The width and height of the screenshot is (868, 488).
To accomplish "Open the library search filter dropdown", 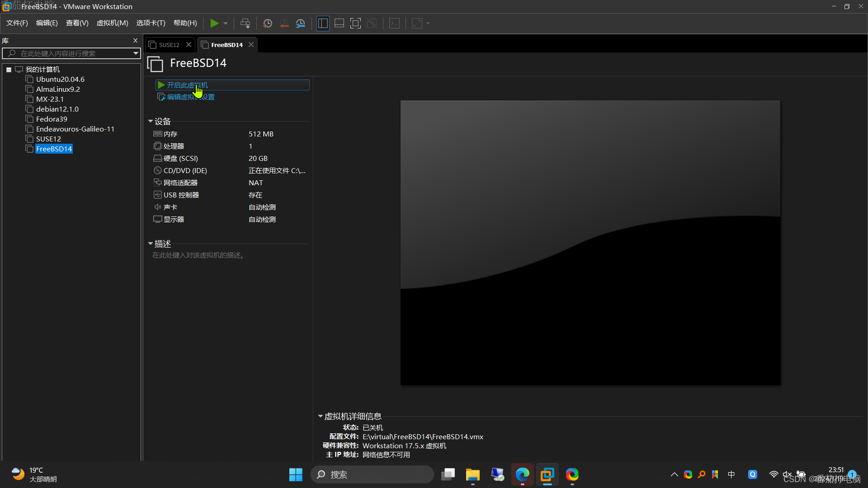I will 136,53.
